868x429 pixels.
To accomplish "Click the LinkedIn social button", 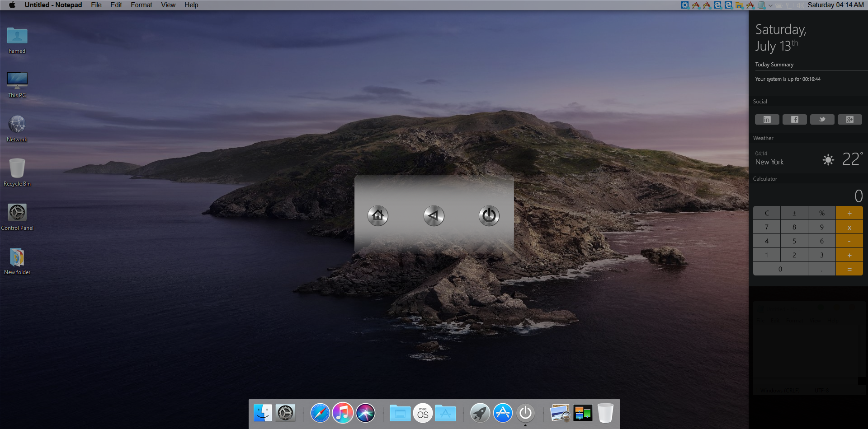I will [x=767, y=120].
